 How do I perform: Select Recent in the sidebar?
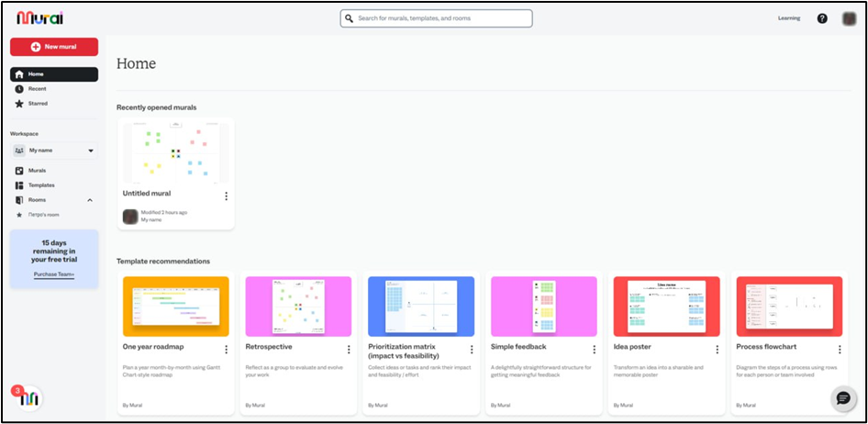click(37, 89)
